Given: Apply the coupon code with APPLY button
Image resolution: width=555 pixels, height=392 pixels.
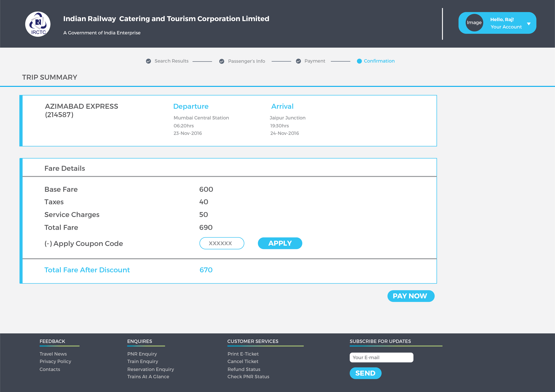Looking at the screenshot, I should (x=280, y=243).
